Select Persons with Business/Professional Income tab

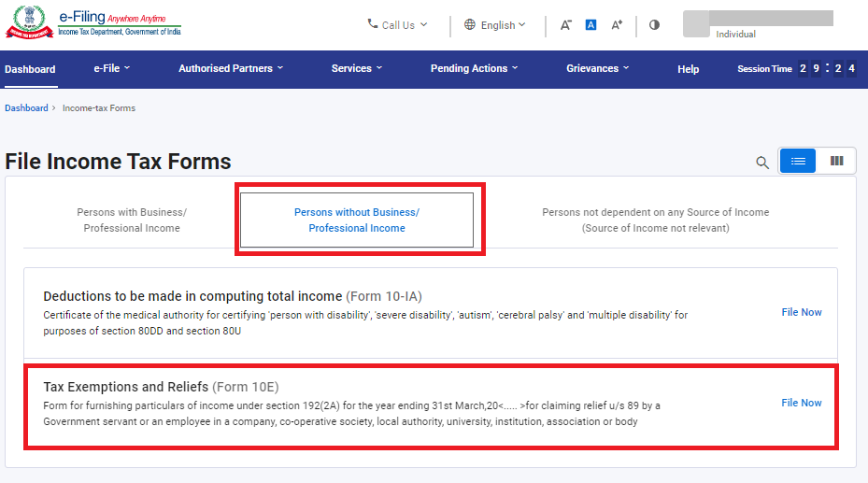tap(132, 220)
